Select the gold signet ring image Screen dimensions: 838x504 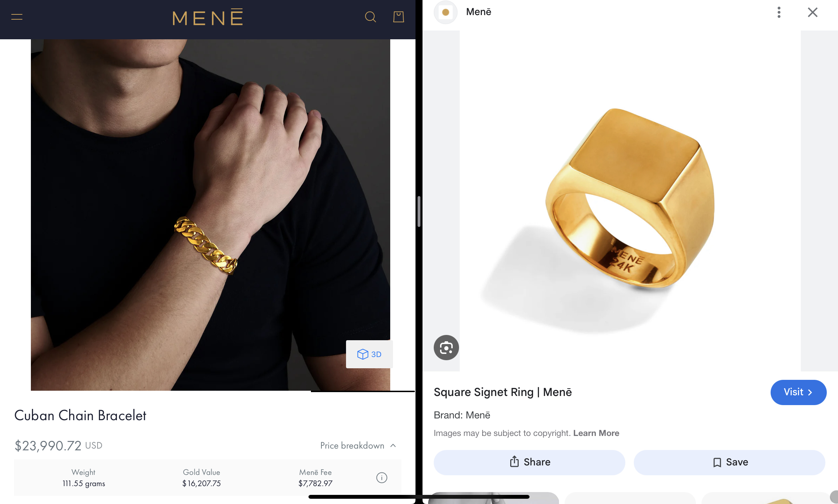click(x=630, y=201)
